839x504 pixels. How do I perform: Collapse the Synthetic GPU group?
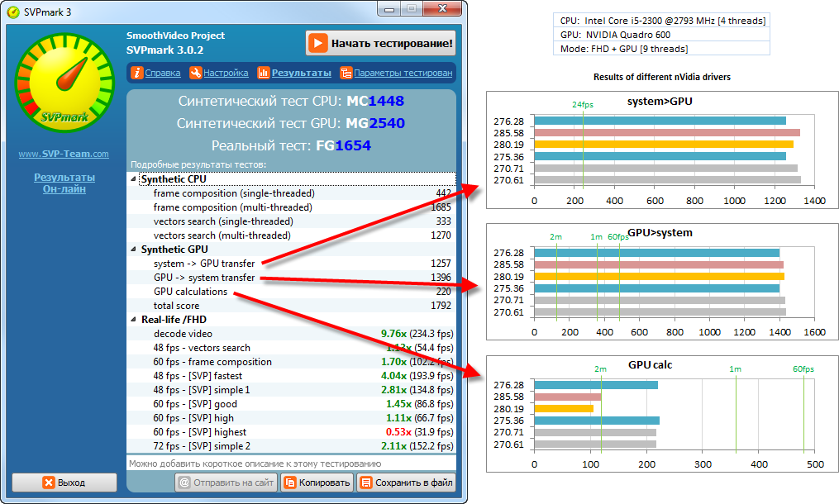[x=134, y=250]
